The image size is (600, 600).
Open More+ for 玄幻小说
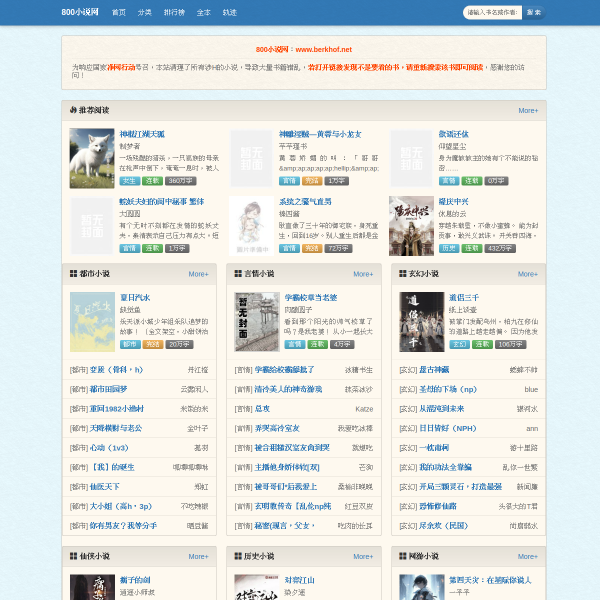(x=528, y=274)
